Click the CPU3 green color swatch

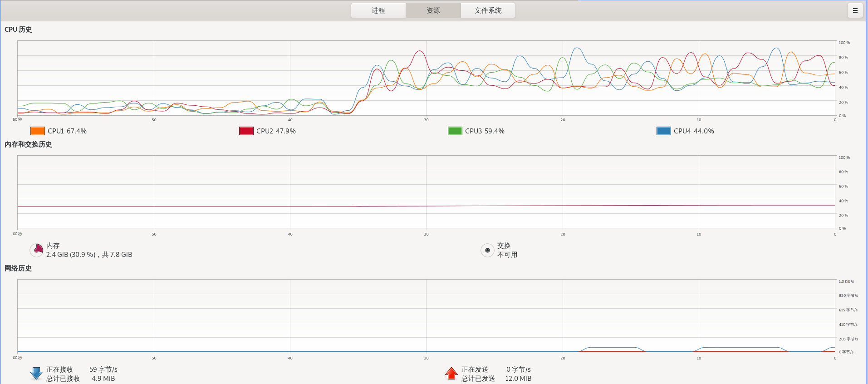click(455, 131)
